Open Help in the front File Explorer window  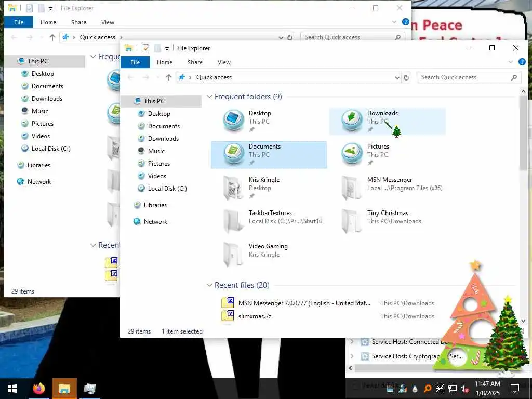click(x=522, y=62)
